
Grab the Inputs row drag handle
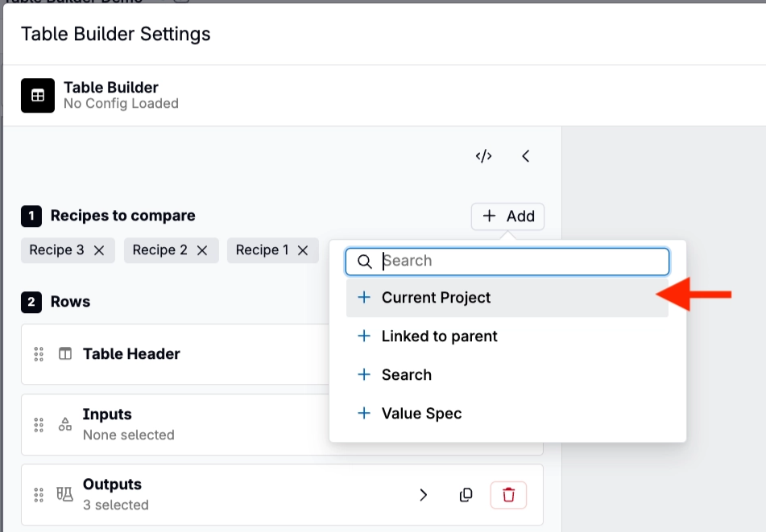pyautogui.click(x=39, y=425)
